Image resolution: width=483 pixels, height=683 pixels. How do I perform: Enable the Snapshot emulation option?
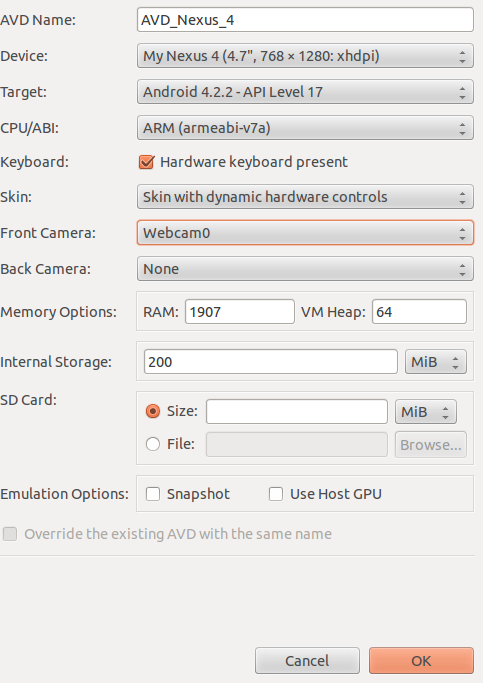pyautogui.click(x=153, y=494)
